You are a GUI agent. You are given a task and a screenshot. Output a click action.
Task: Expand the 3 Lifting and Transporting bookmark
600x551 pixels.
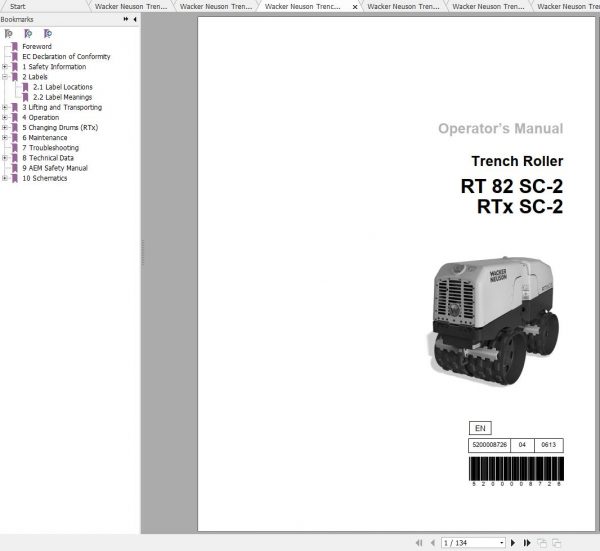click(x=5, y=107)
